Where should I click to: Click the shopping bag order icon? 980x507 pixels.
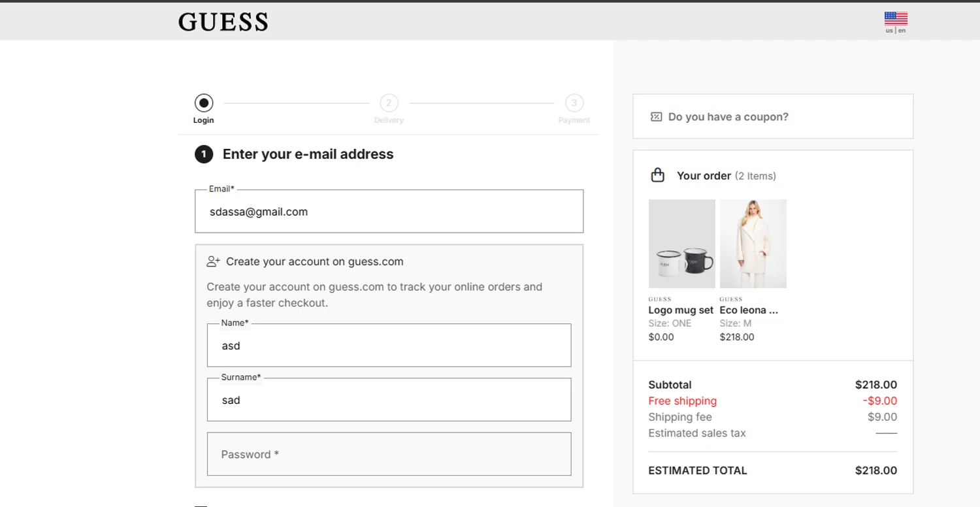point(658,175)
